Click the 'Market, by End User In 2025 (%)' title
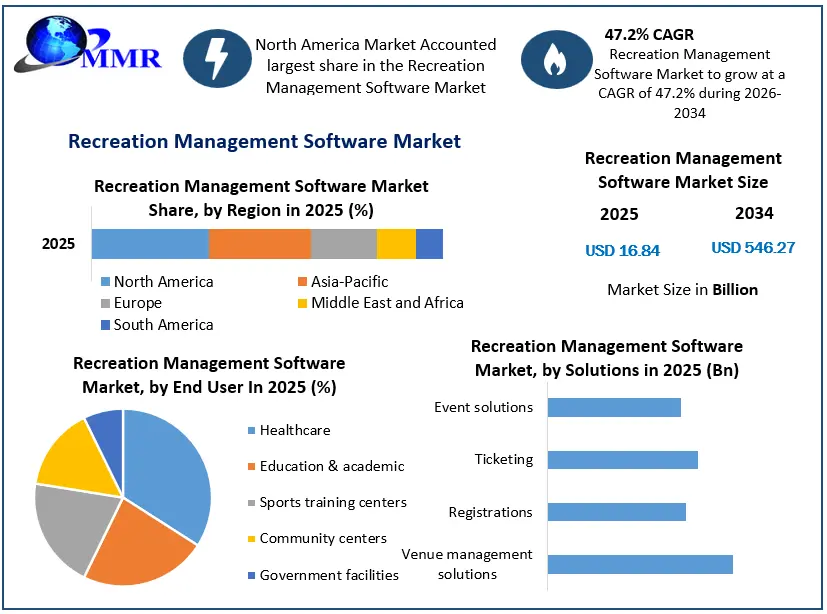Image resolution: width=827 pixels, height=614 pixels. pyautogui.click(x=209, y=388)
